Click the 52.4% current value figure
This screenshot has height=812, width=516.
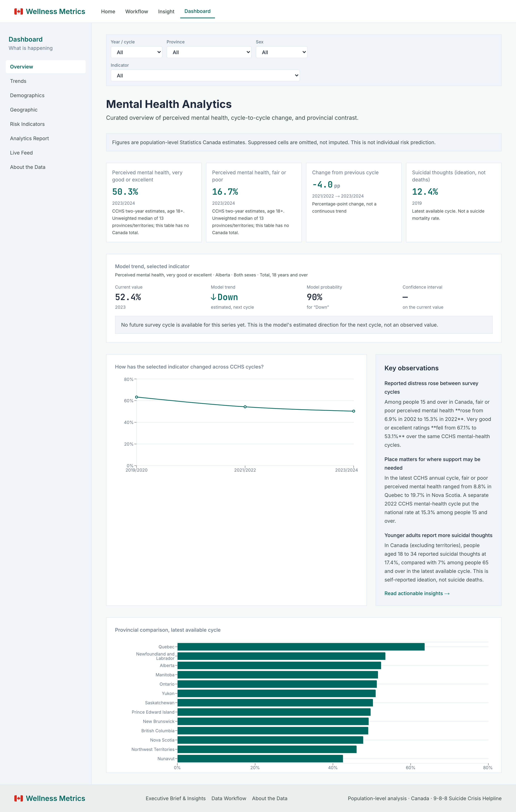point(128,297)
